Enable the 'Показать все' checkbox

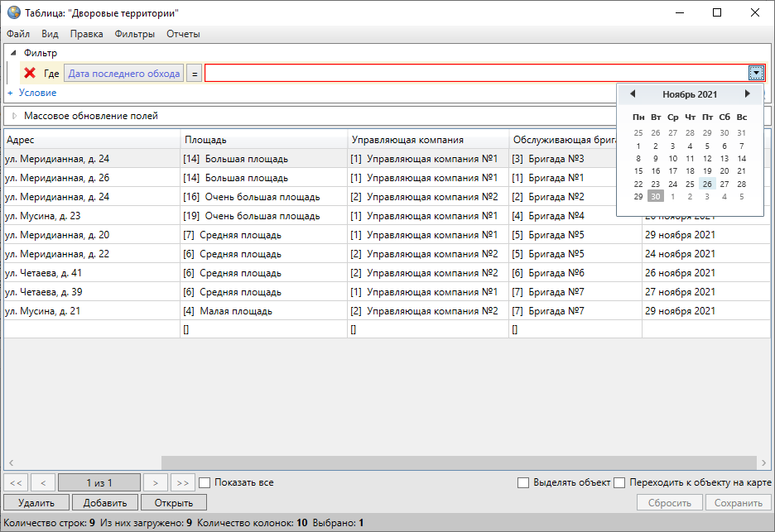205,482
